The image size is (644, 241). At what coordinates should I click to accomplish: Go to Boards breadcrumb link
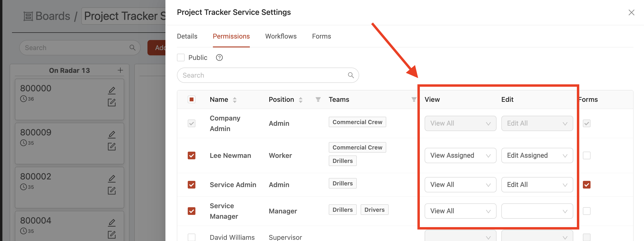point(53,16)
